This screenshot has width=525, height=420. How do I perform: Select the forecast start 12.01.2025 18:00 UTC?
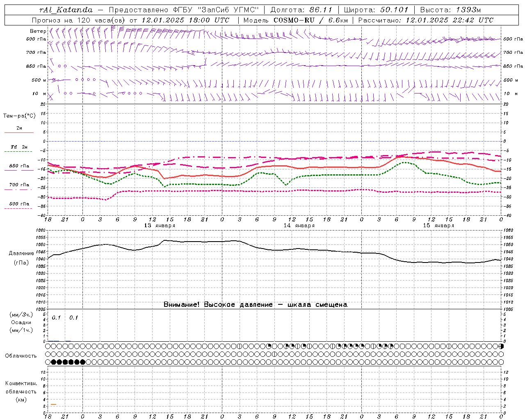click(185, 20)
